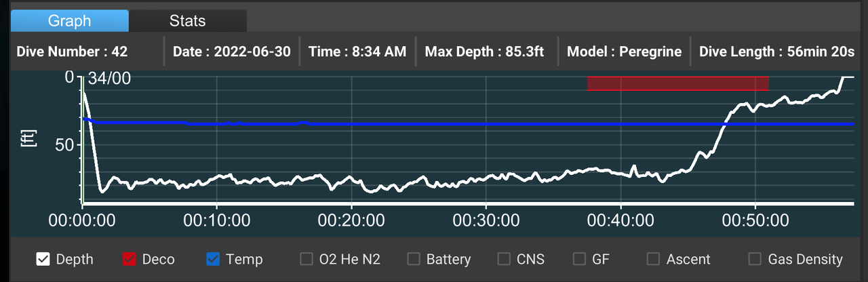Click the Dive Number : 42 field
This screenshot has width=868, height=282.
point(72,52)
